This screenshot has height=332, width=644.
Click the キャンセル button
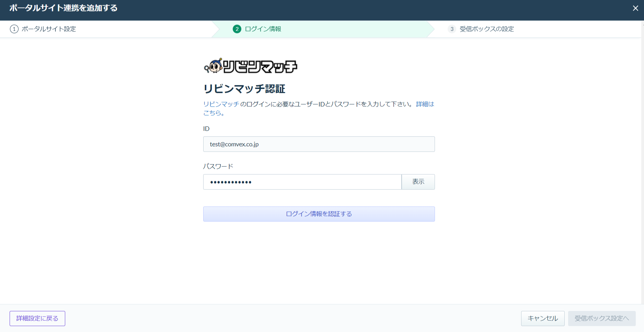click(x=543, y=319)
